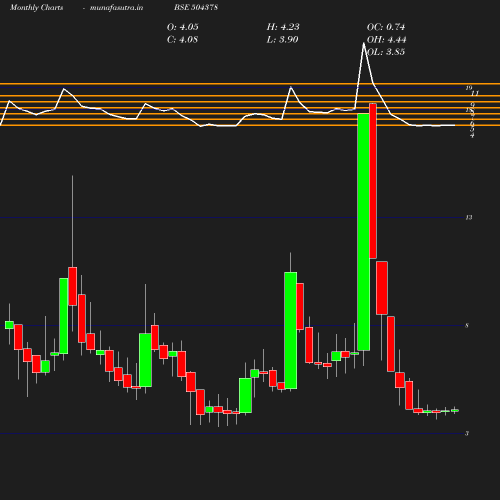
Task: Click the price axis label 8
Action: pyautogui.click(x=467, y=326)
